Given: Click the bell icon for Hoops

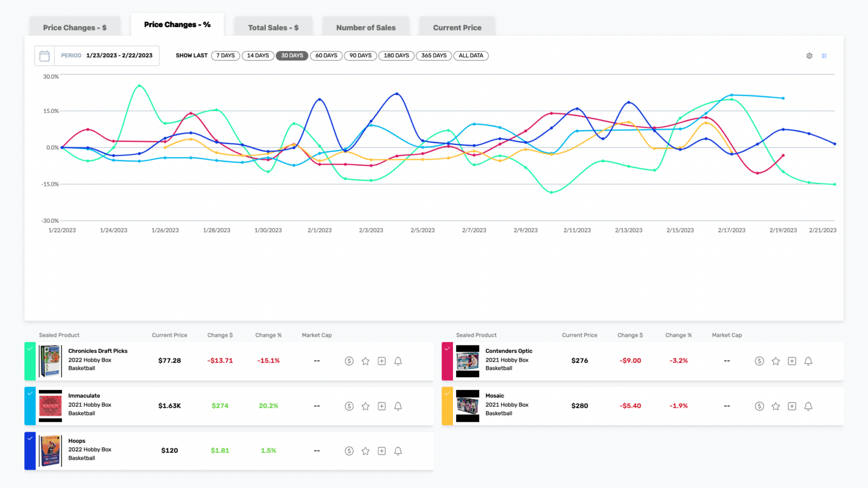Looking at the screenshot, I should pyautogui.click(x=398, y=451).
